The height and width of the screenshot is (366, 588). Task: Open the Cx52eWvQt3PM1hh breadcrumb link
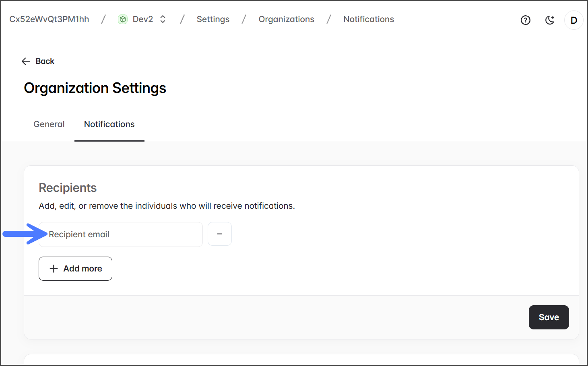coord(49,19)
